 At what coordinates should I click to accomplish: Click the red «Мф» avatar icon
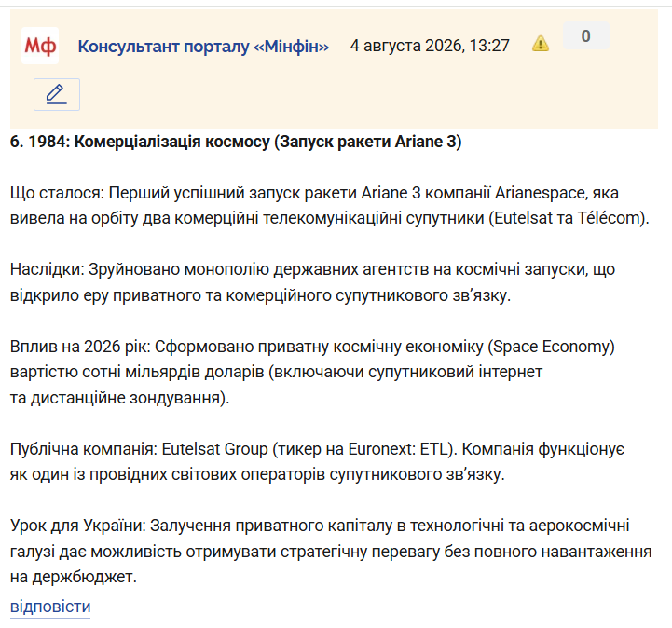40,46
